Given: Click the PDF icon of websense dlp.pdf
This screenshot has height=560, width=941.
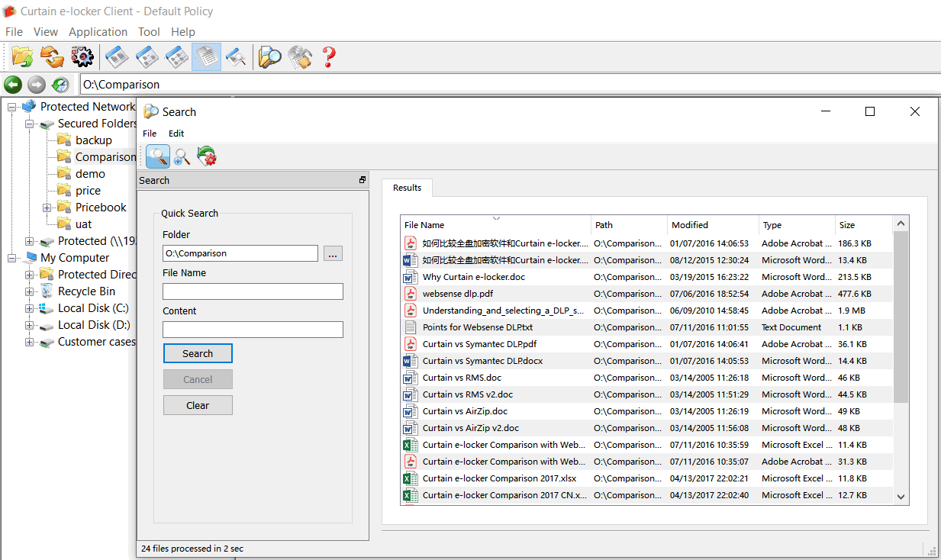Looking at the screenshot, I should click(x=410, y=294).
